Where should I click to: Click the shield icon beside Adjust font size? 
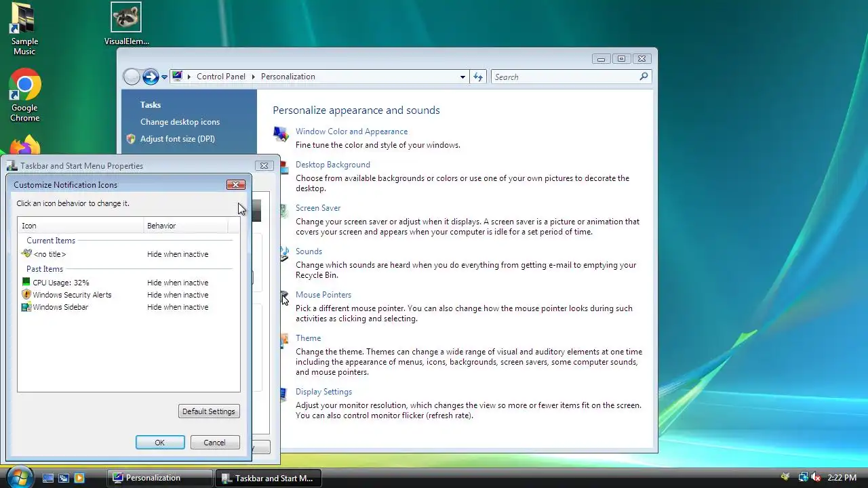tap(131, 139)
